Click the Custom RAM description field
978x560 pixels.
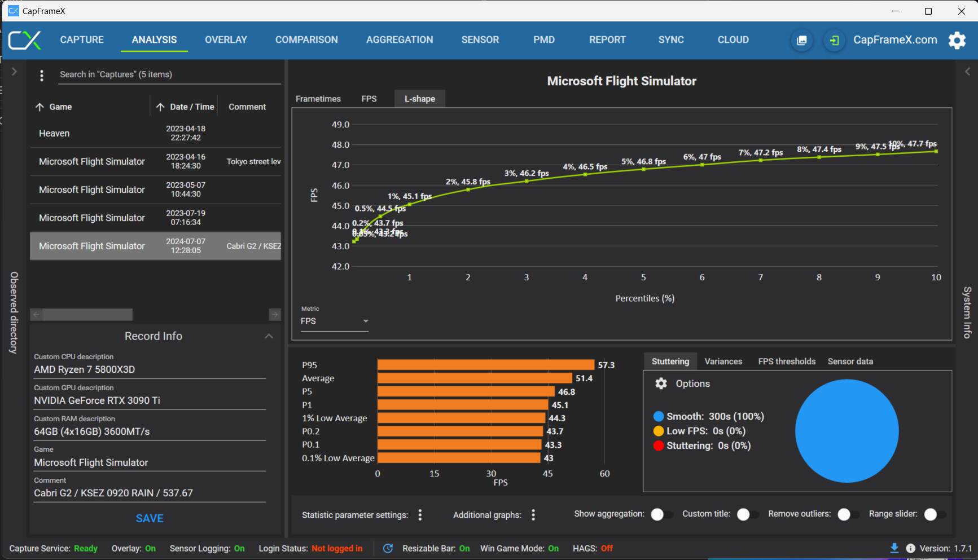click(x=150, y=432)
